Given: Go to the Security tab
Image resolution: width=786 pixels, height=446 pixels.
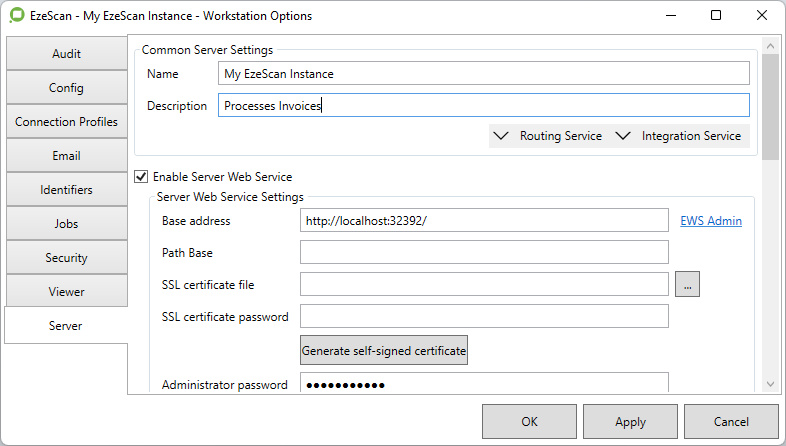Looking at the screenshot, I should pyautogui.click(x=66, y=258).
